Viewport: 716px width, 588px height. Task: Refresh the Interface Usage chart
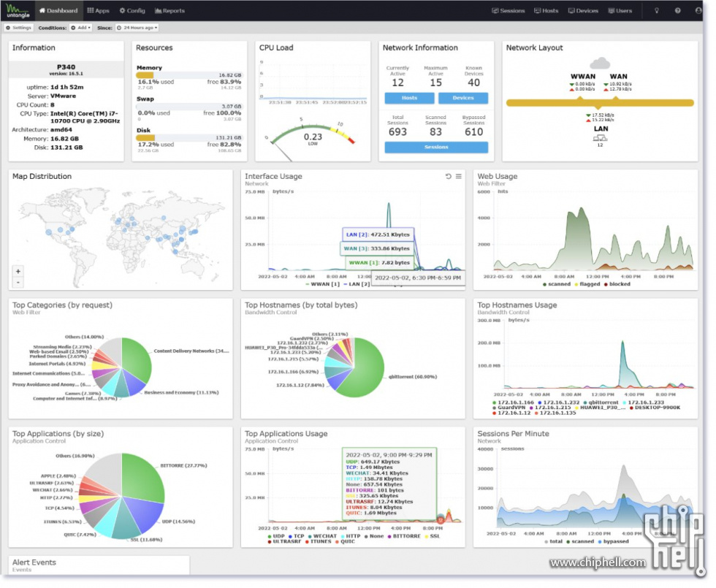[449, 176]
